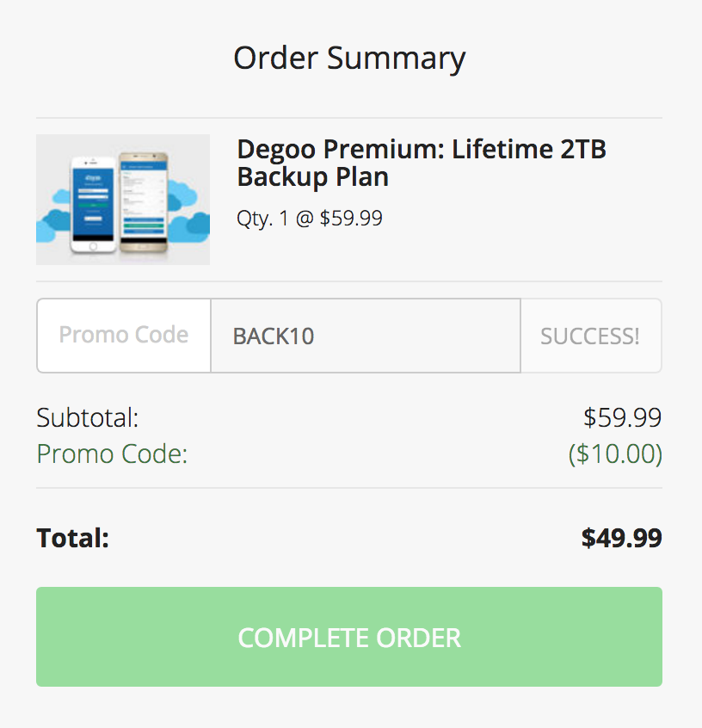Click the gray Promo Code label box

[x=124, y=336]
